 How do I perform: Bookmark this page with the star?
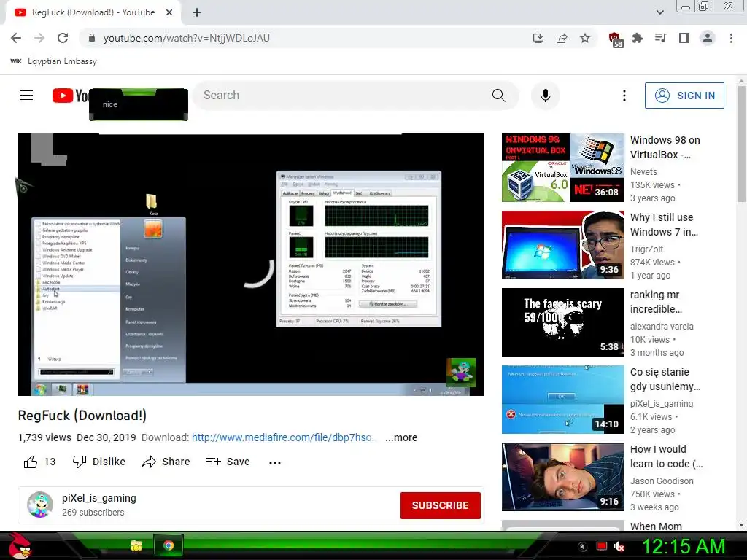[x=585, y=38]
